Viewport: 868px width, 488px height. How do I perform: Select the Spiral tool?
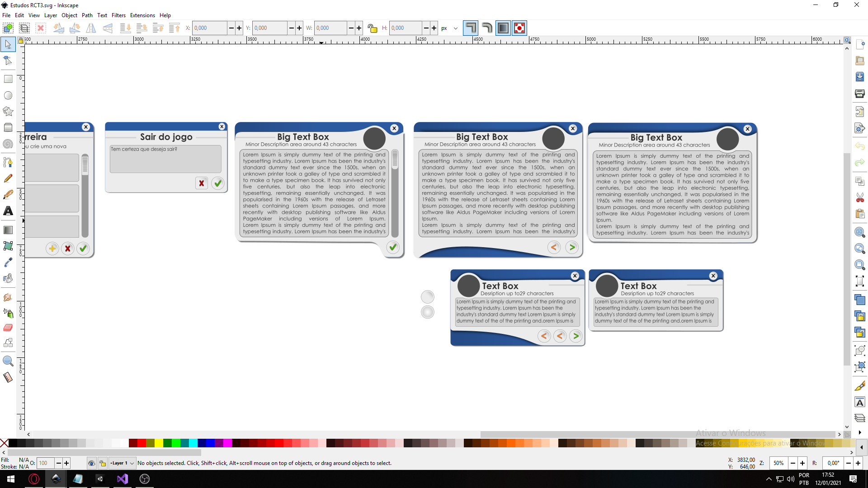[x=8, y=144]
